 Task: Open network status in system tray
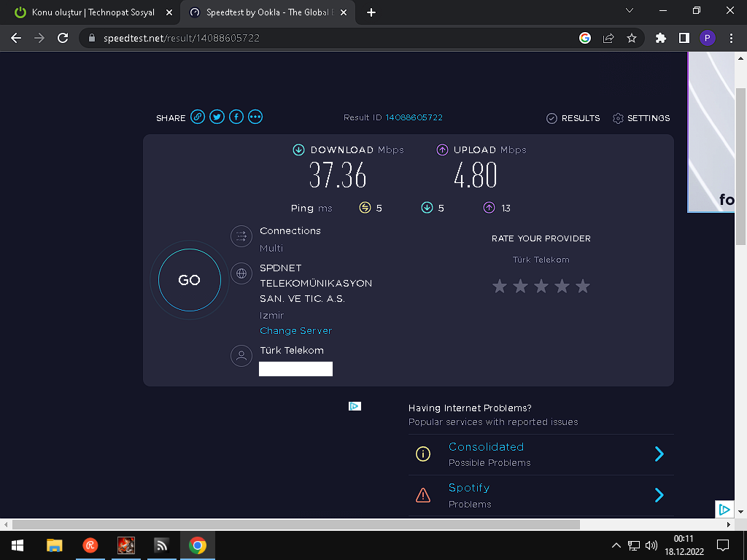tap(634, 545)
